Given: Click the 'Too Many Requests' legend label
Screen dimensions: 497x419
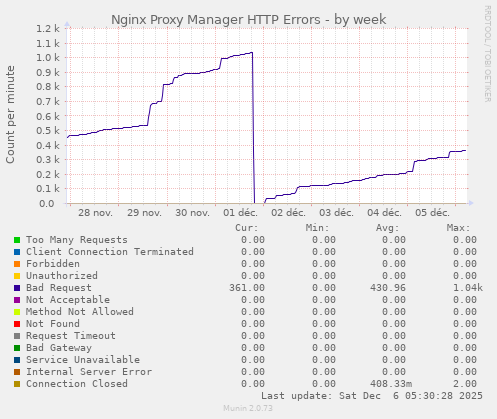Looking at the screenshot, I should coord(77,240).
